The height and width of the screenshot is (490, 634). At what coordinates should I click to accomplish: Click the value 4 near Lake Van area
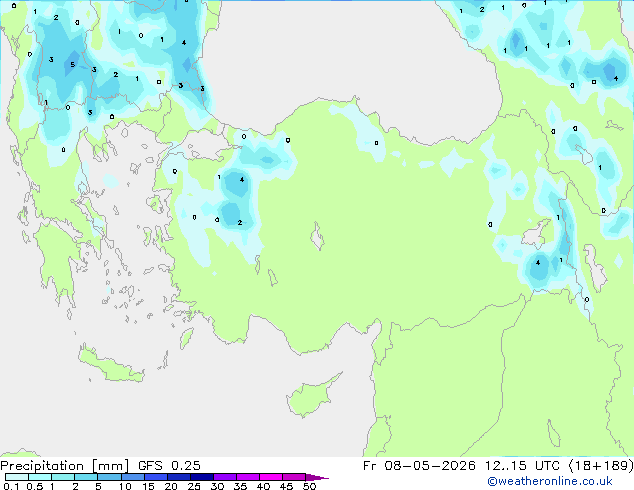click(x=538, y=262)
